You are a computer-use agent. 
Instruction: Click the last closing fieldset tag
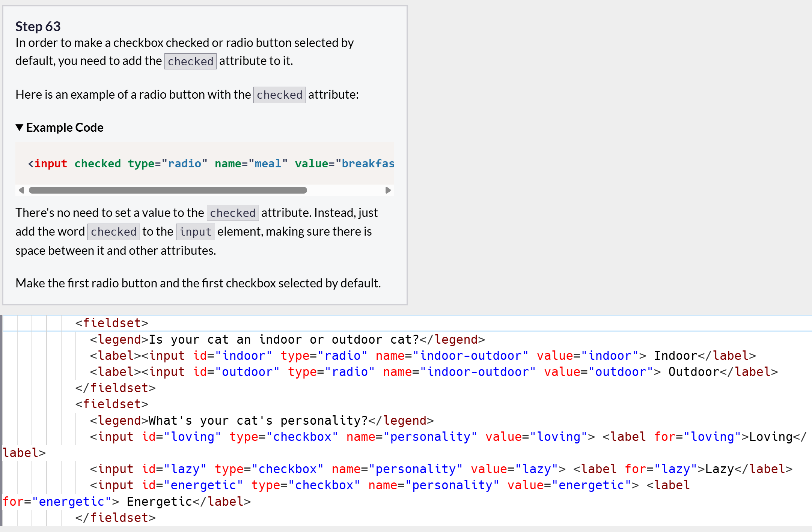click(x=115, y=518)
